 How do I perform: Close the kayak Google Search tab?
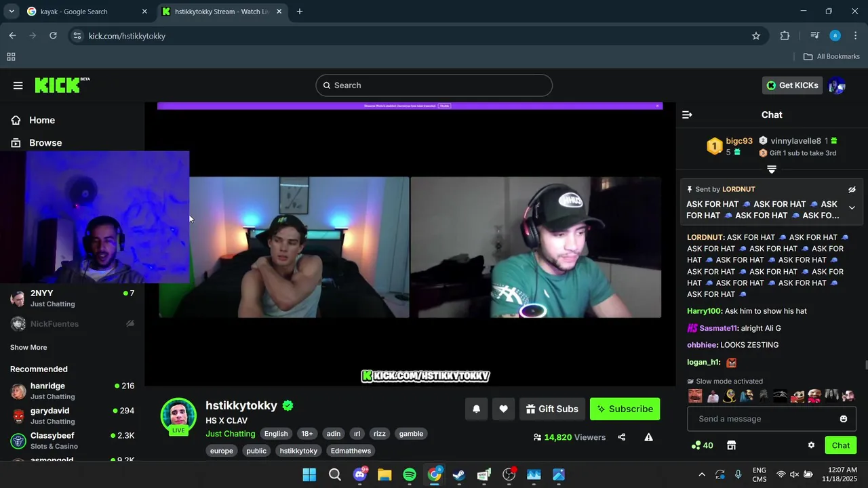tap(144, 12)
